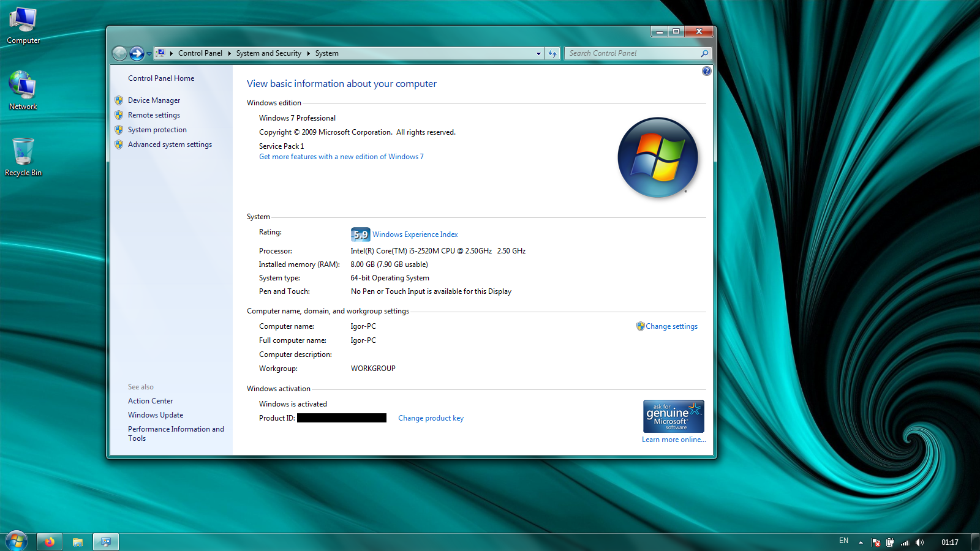Click the Change product key link
The image size is (980, 551).
[x=431, y=418]
